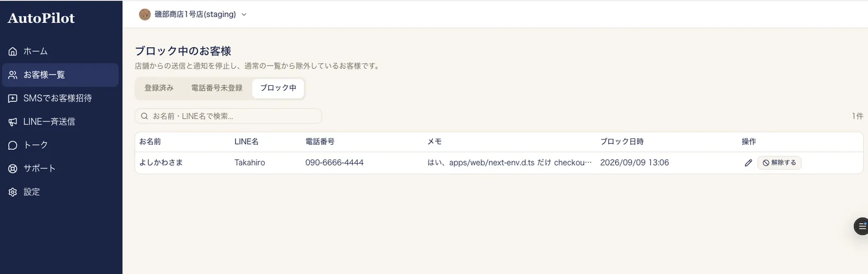Open トーク in the sidebar
This screenshot has height=274, width=868.
60,145
